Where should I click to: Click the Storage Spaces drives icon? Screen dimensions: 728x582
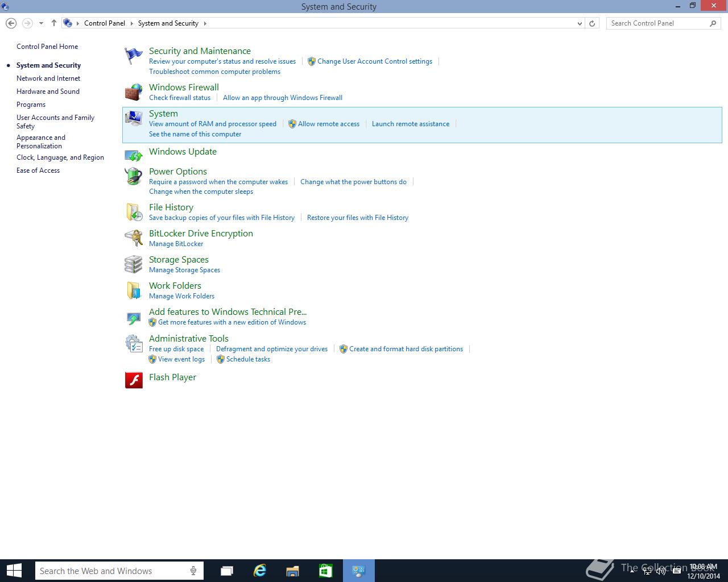point(134,264)
